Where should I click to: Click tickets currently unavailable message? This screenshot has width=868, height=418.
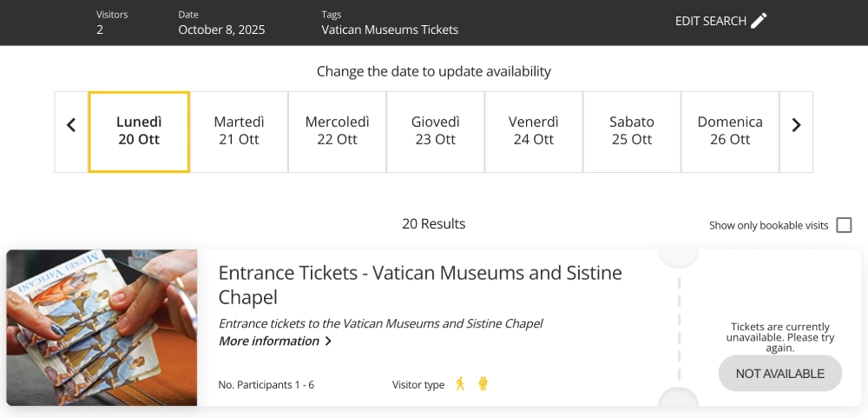(780, 337)
